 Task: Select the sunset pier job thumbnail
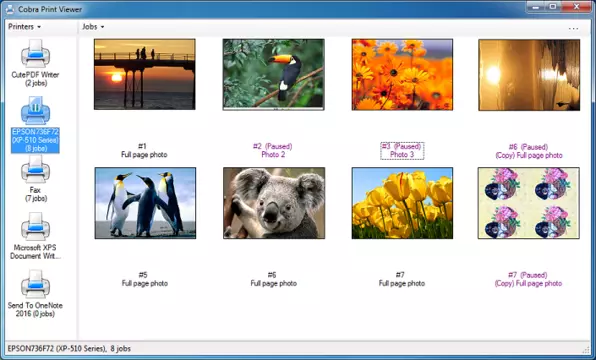(x=145, y=74)
